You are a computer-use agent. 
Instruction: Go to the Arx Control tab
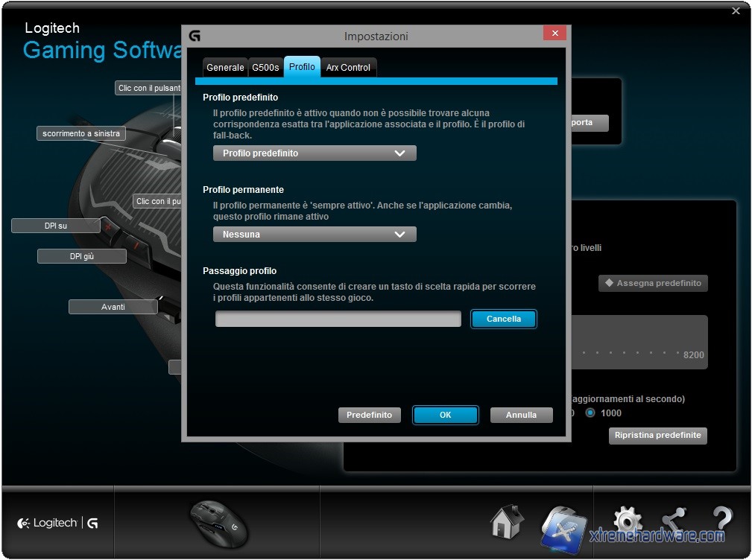coord(348,68)
